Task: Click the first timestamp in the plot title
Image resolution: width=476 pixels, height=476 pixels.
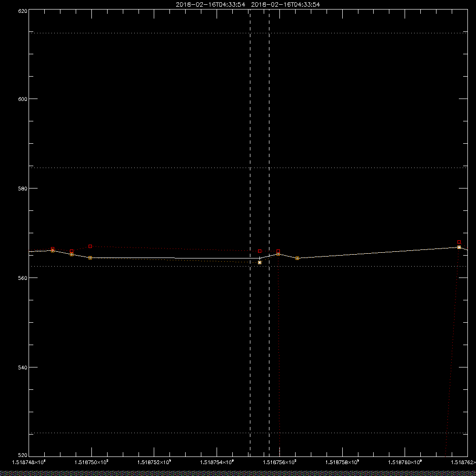Action: pos(210,5)
